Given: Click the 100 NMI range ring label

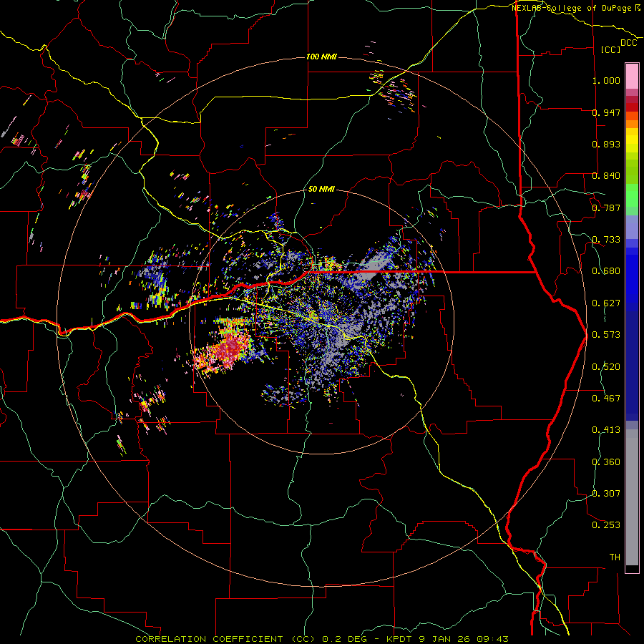Looking at the screenshot, I should (x=321, y=57).
